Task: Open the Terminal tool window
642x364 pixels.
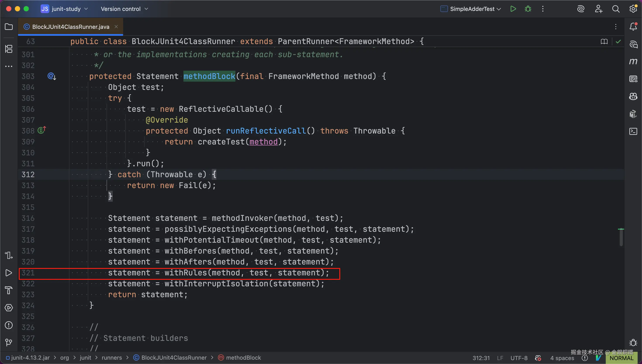Action: coord(633,132)
